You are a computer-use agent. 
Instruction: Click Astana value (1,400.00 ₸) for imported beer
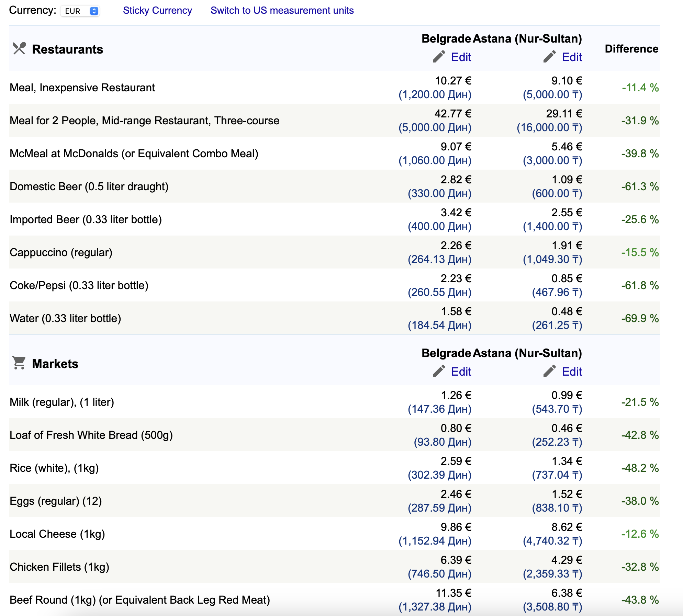(552, 226)
